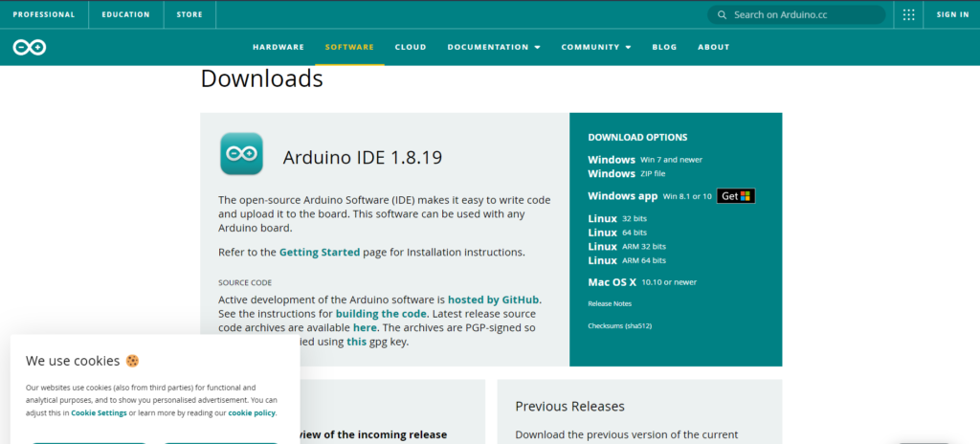Download the Windows ZIP file
The height and width of the screenshot is (444, 980).
626,173
